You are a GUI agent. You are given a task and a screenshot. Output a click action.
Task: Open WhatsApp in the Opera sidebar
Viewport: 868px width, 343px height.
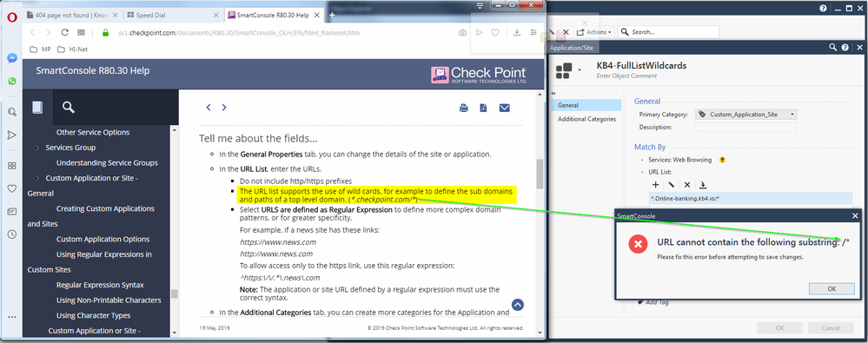coord(11,81)
